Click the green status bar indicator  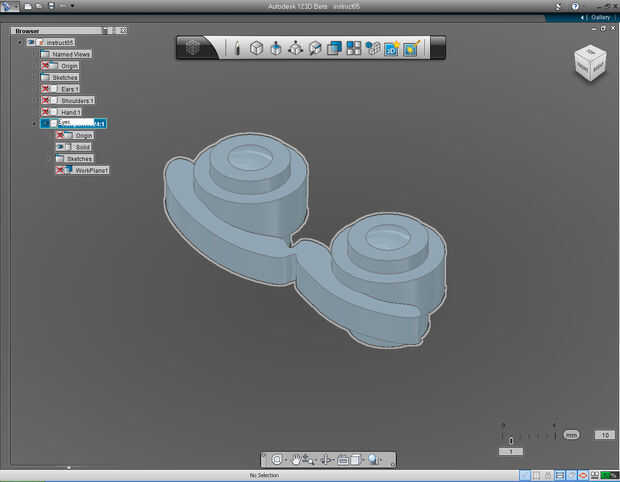609,475
